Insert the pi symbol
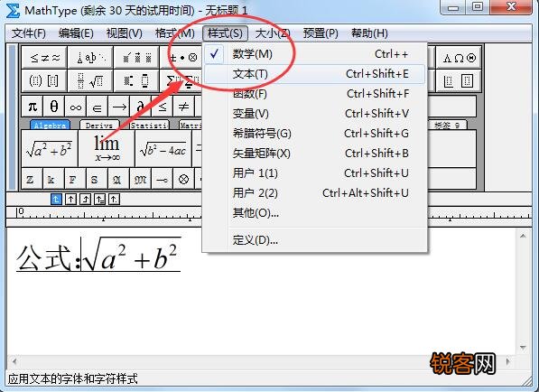539x392 pixels. pos(33,107)
